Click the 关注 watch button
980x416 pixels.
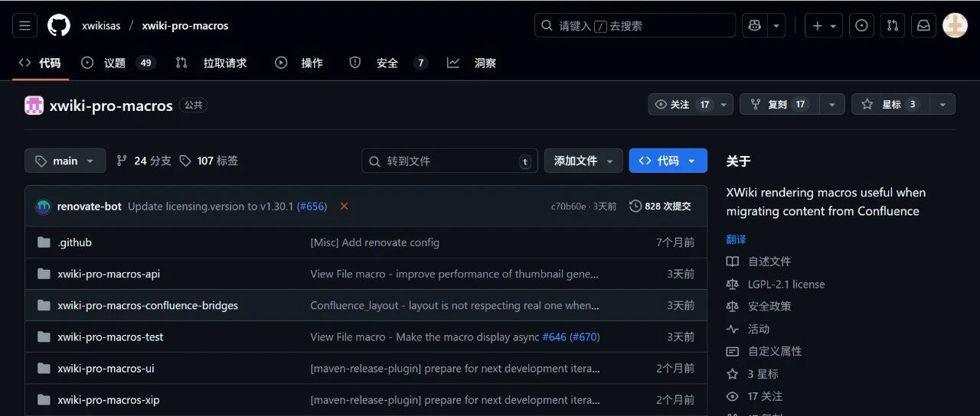(681, 104)
